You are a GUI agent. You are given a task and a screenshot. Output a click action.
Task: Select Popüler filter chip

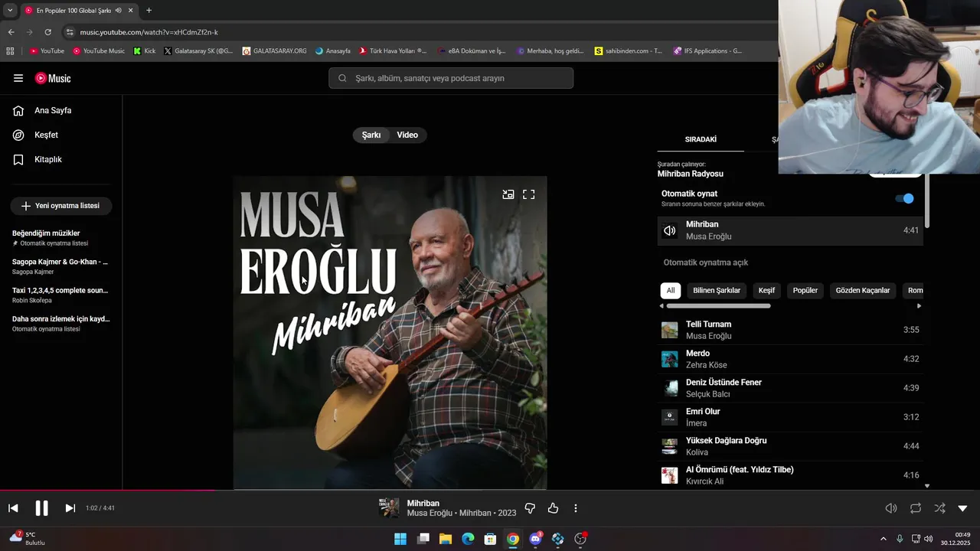805,291
